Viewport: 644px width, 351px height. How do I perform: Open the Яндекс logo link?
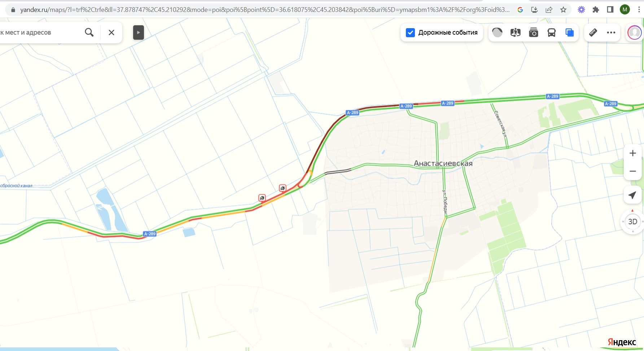coord(622,342)
